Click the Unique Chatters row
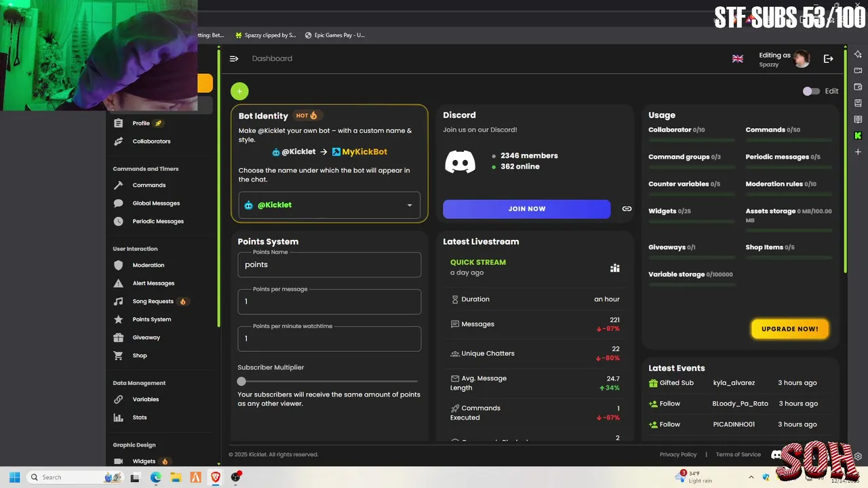The height and width of the screenshot is (488, 868). (535, 354)
